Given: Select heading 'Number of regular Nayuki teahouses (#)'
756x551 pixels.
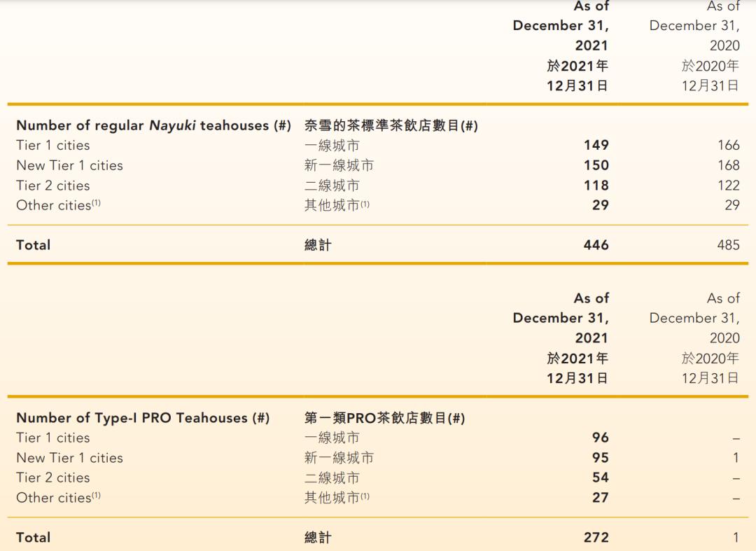Looking at the screenshot, I should [x=153, y=125].
